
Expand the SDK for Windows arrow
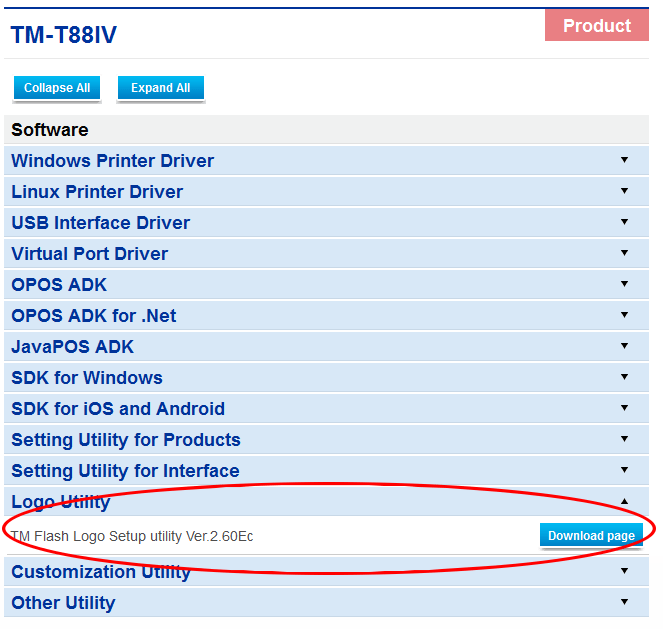point(624,377)
